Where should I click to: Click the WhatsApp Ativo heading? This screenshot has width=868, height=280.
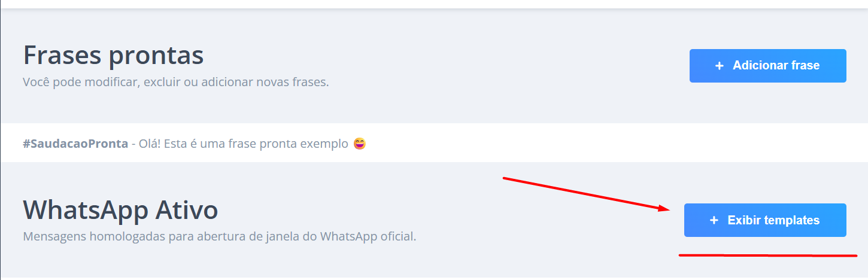pyautogui.click(x=120, y=210)
